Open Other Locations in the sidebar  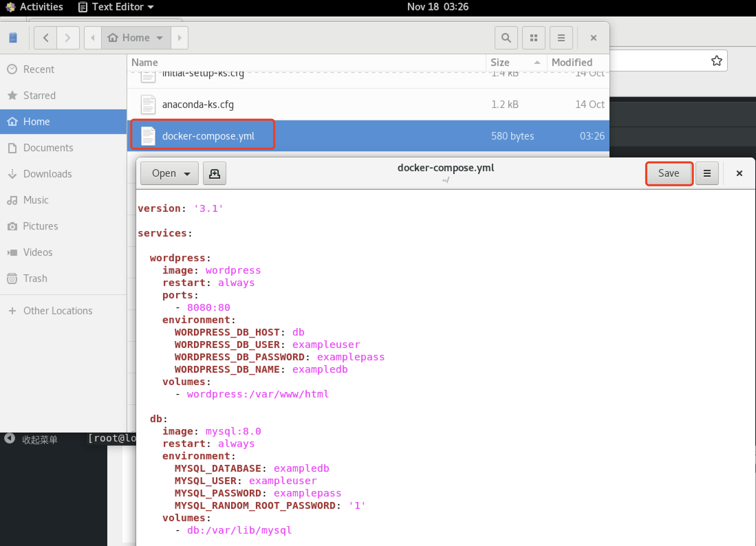[58, 310]
